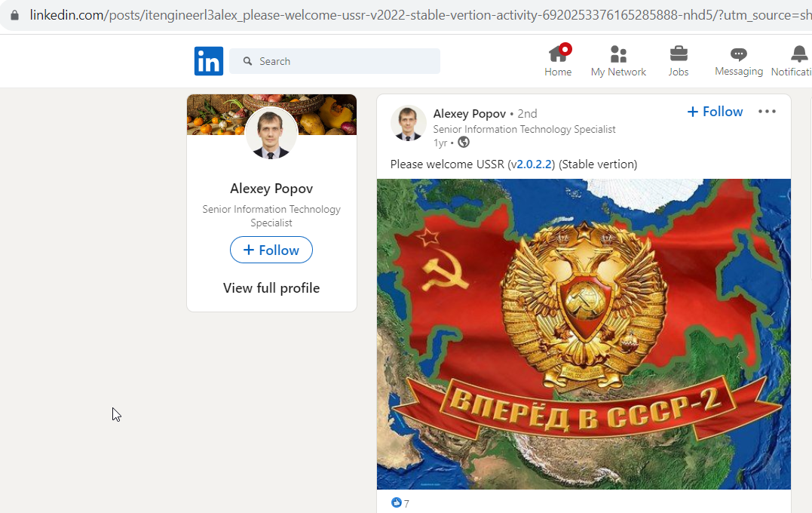The width and height of the screenshot is (812, 513).
Task: Click the LinkedIn logo icon
Action: [209, 61]
